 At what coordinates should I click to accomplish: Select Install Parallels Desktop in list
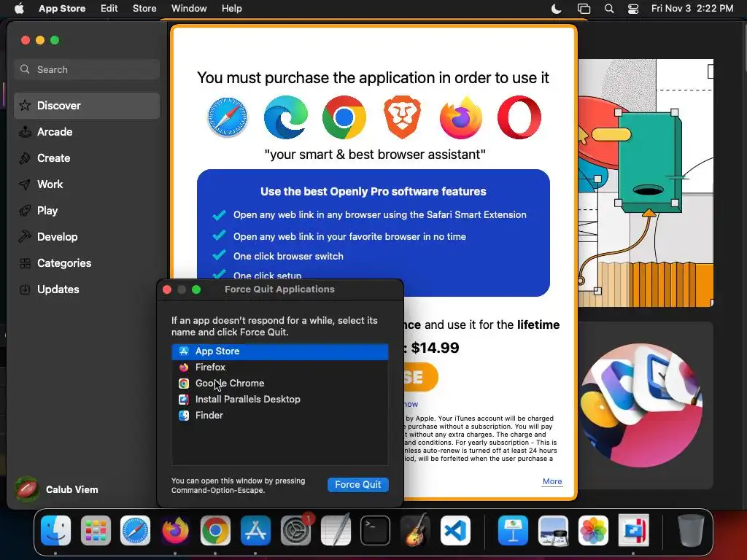280,400
